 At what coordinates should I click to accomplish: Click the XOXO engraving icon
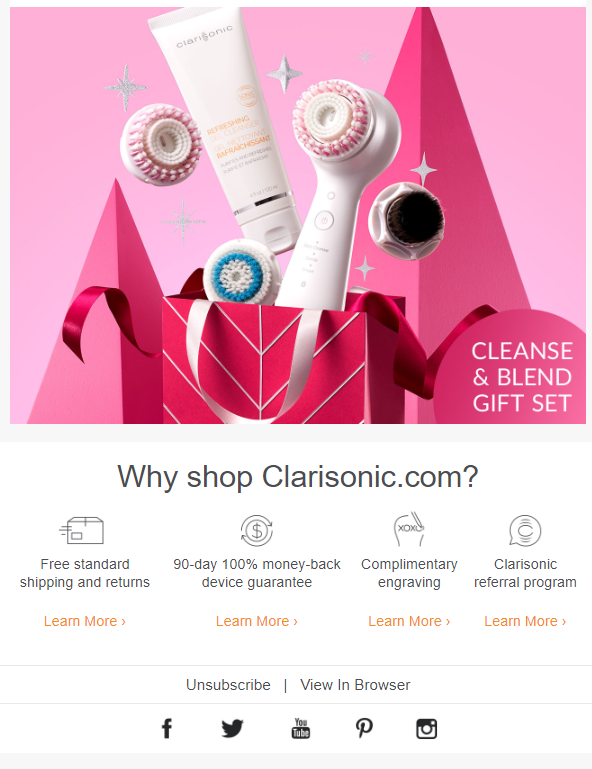pyautogui.click(x=410, y=529)
